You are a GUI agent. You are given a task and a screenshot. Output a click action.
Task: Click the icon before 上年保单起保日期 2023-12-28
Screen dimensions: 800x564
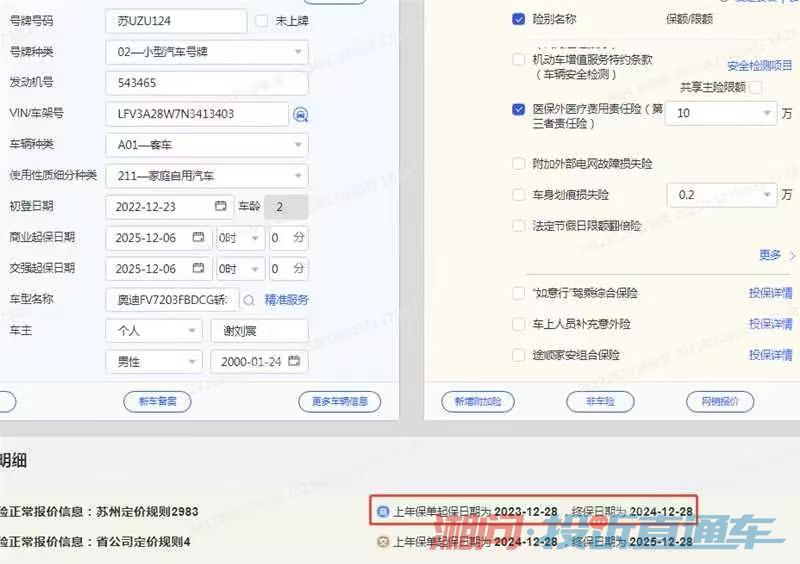point(382,511)
